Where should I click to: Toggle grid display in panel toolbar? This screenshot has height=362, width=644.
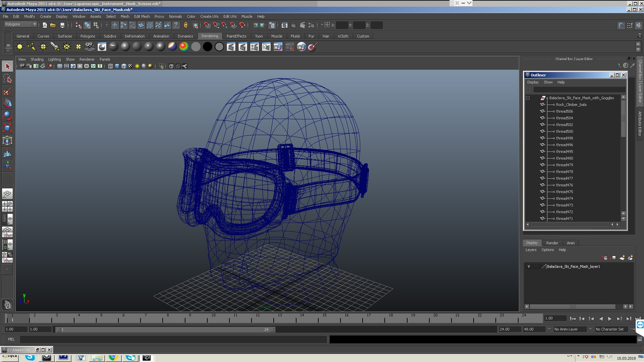pyautogui.click(x=60, y=66)
